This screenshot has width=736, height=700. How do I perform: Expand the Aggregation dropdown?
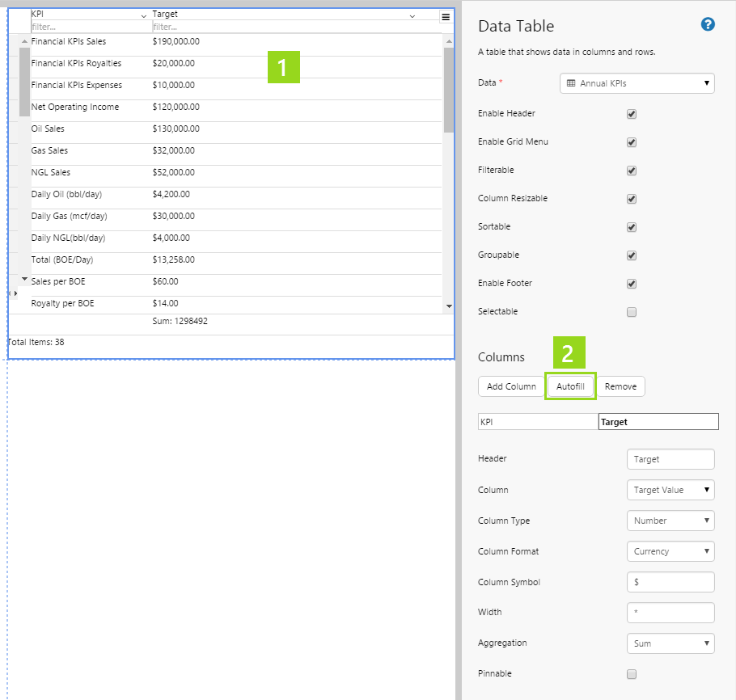[670, 643]
